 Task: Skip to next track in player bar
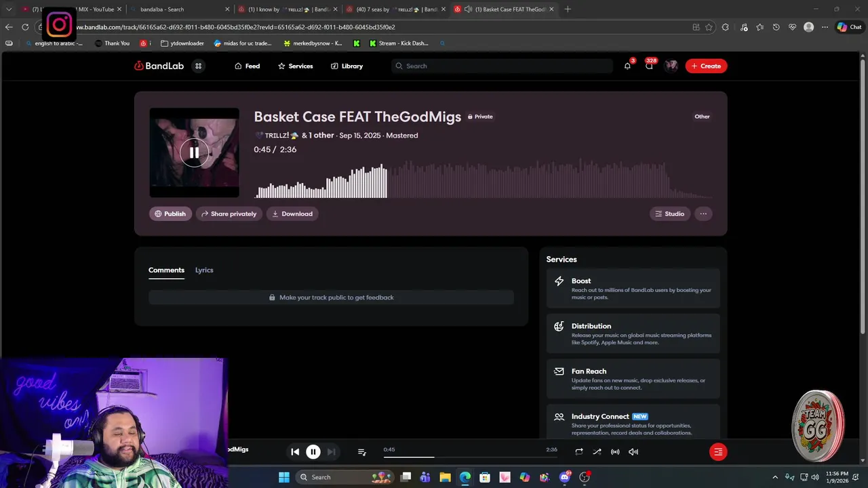[331, 451]
